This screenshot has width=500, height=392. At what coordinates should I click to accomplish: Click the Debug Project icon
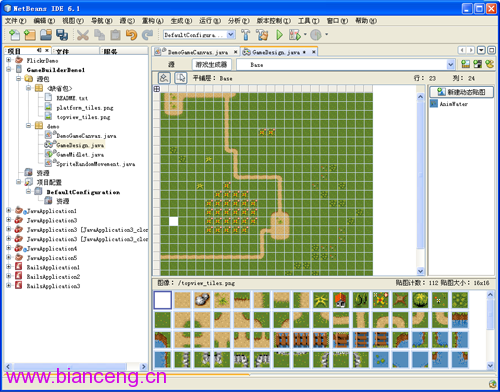pyautogui.click(x=295, y=35)
